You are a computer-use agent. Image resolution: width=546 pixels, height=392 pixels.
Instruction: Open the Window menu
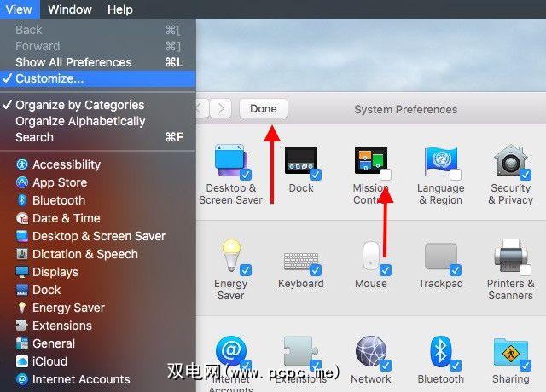70,9
